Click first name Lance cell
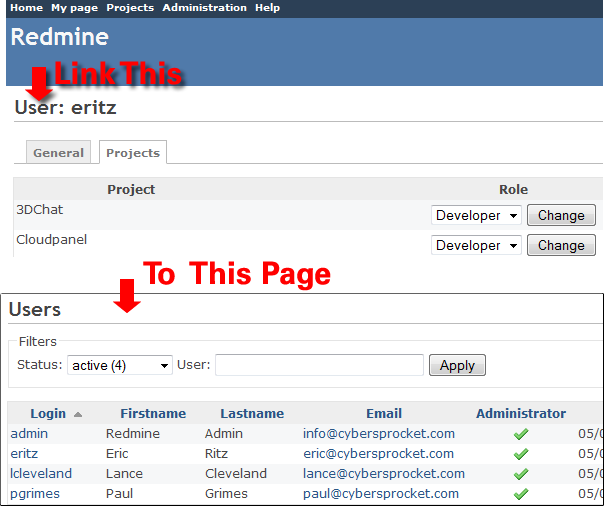Screen dimensions: 604x506 [124, 474]
